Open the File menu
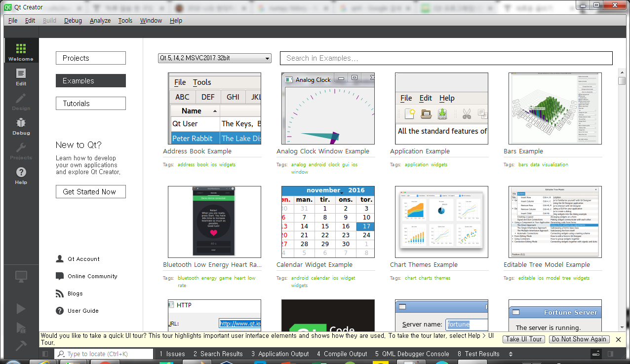Viewport: 630px width, 364px height. 13,20
